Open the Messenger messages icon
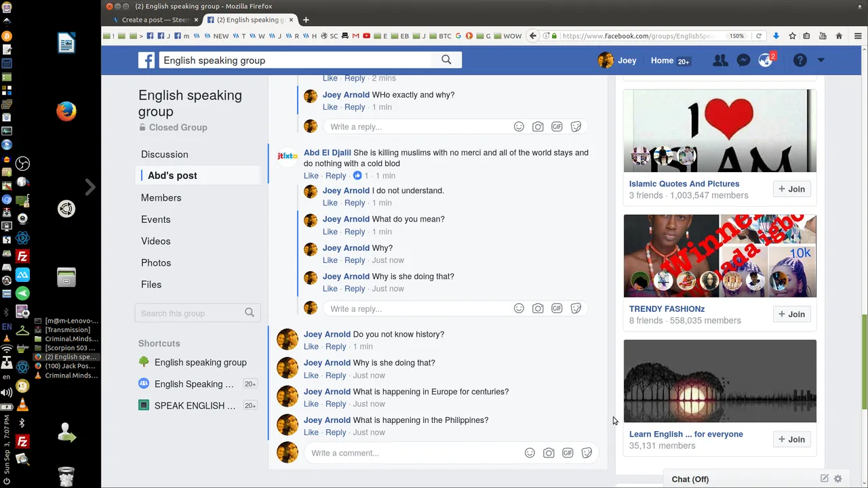This screenshot has width=868, height=488. point(743,60)
